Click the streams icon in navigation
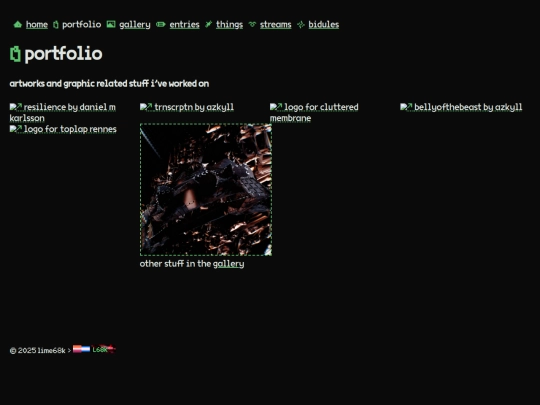Screen dimensions: 540x405 tap(252, 24)
